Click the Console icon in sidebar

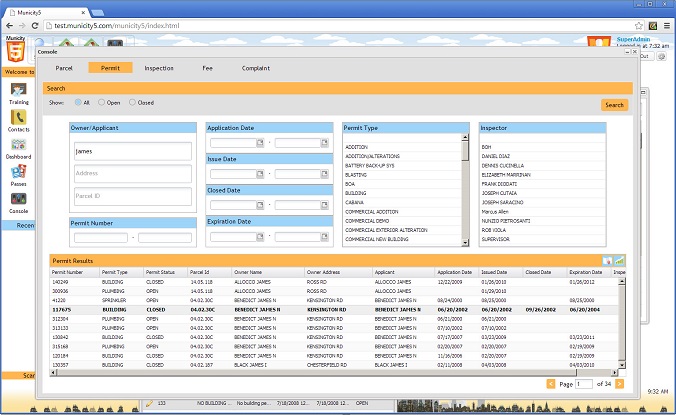point(18,199)
